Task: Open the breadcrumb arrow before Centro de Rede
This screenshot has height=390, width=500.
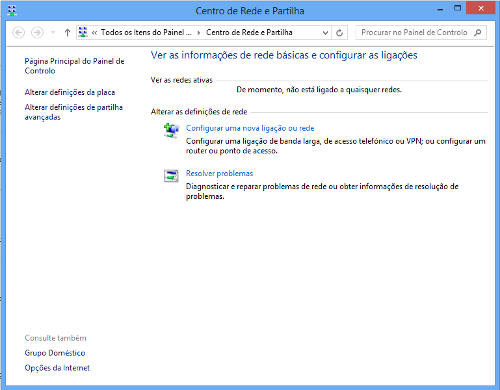Action: (x=199, y=32)
